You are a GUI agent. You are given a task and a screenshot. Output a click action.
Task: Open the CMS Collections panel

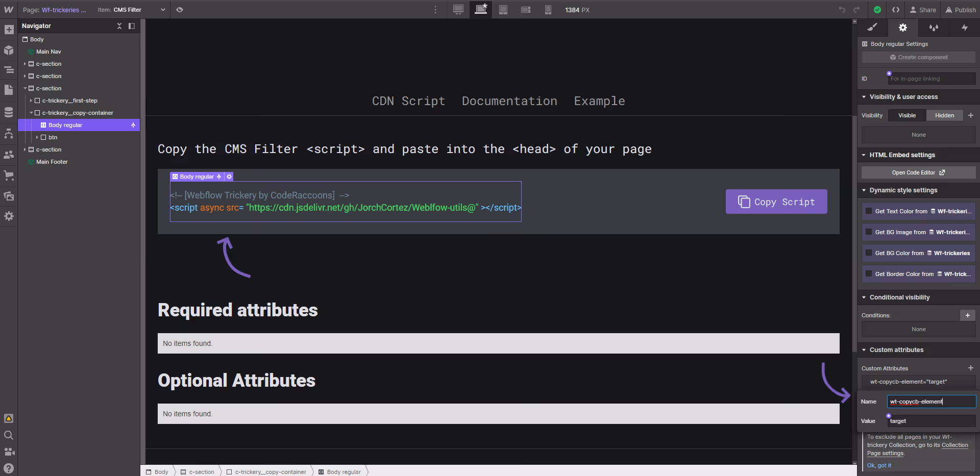9,112
